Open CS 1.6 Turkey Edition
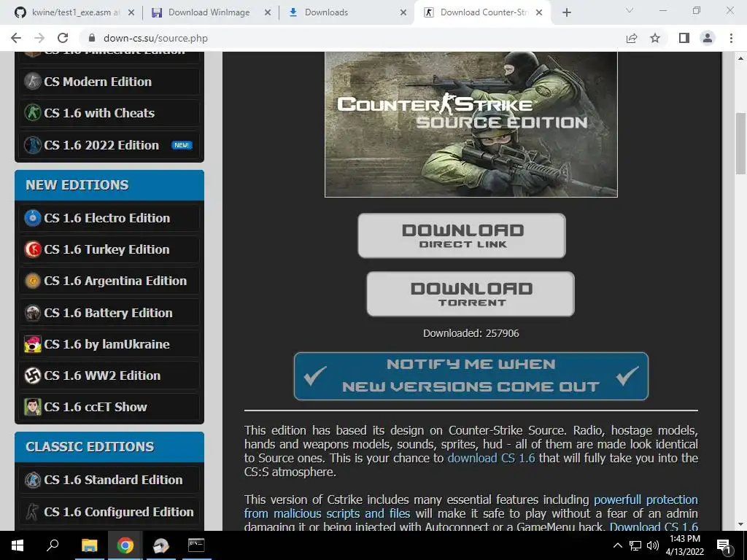747x560 pixels. click(107, 249)
